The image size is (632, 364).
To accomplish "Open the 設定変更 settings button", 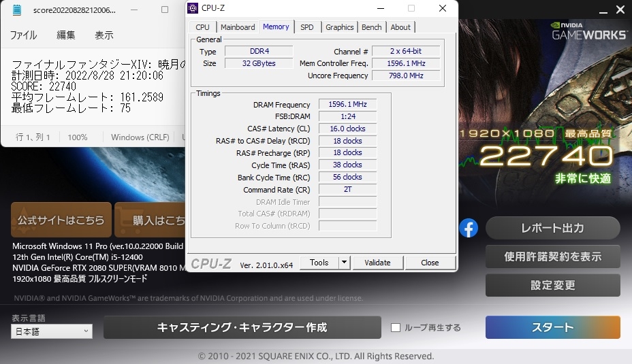I will (552, 285).
